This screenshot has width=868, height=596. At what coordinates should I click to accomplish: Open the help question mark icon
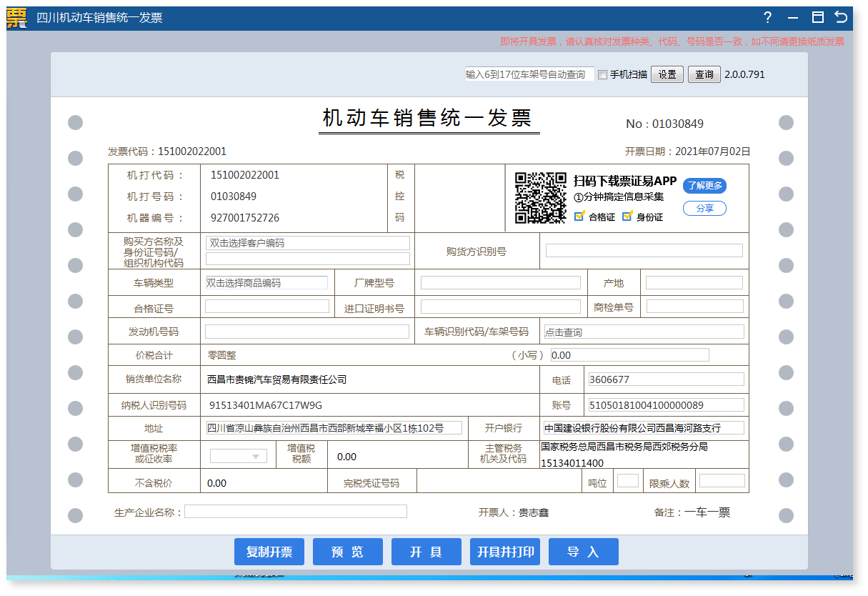coord(768,17)
